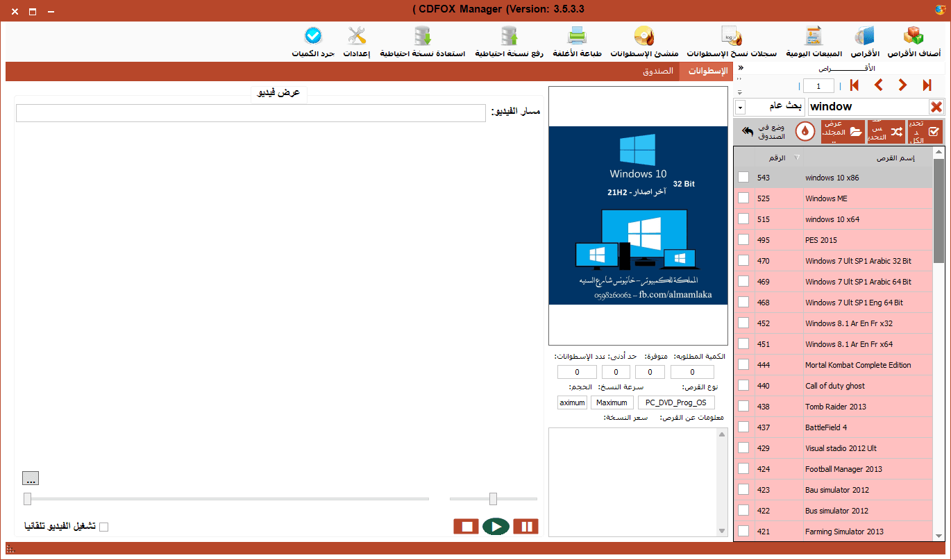The height and width of the screenshot is (560, 951).
Task: Go to last record navigation arrow
Action: point(927,85)
